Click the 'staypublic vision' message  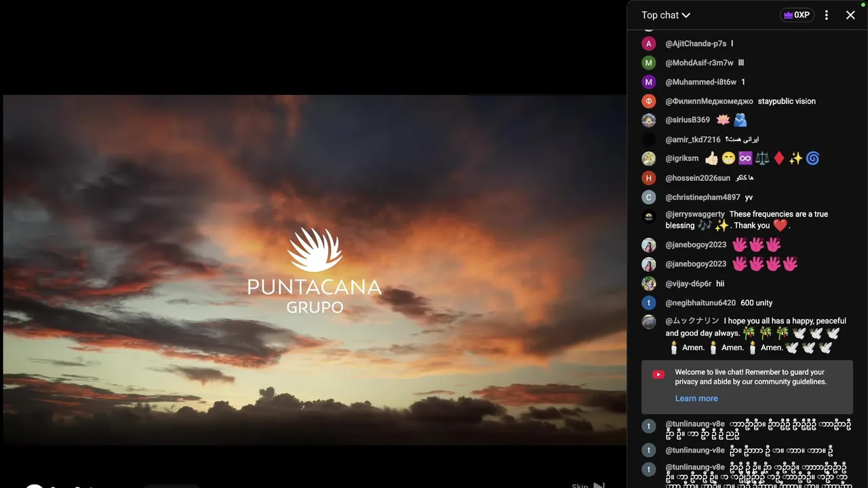point(787,101)
